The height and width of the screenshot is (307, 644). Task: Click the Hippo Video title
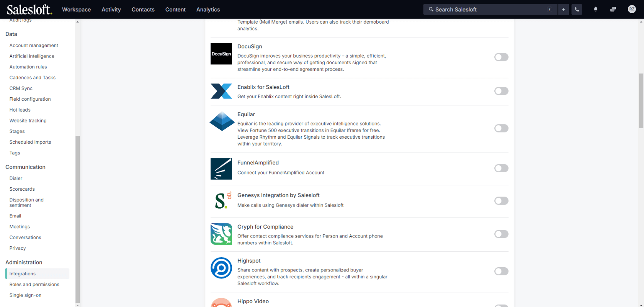pos(253,301)
